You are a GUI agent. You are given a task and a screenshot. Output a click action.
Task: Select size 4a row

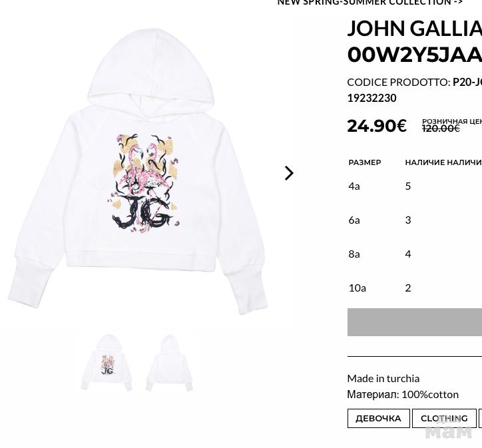tap(415, 186)
